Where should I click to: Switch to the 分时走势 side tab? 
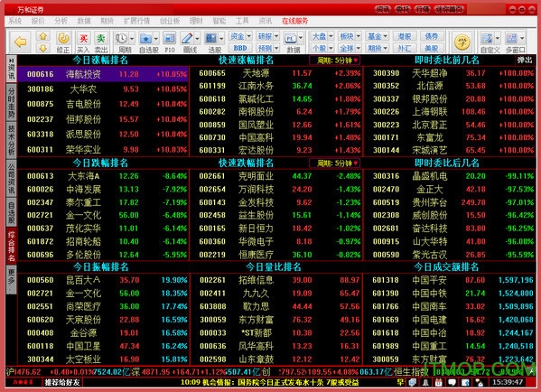[x=12, y=102]
